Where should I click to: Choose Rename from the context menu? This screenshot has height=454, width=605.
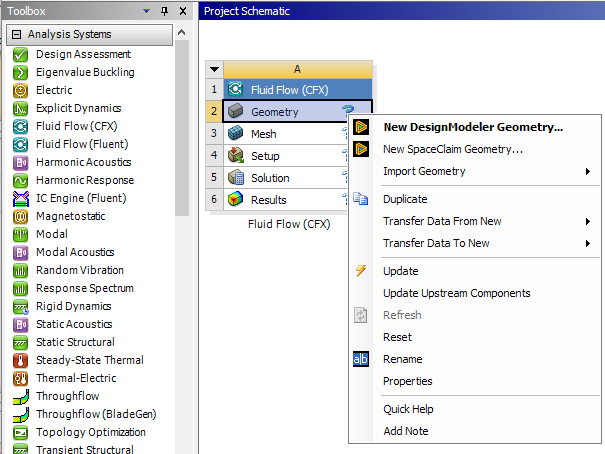pos(402,359)
